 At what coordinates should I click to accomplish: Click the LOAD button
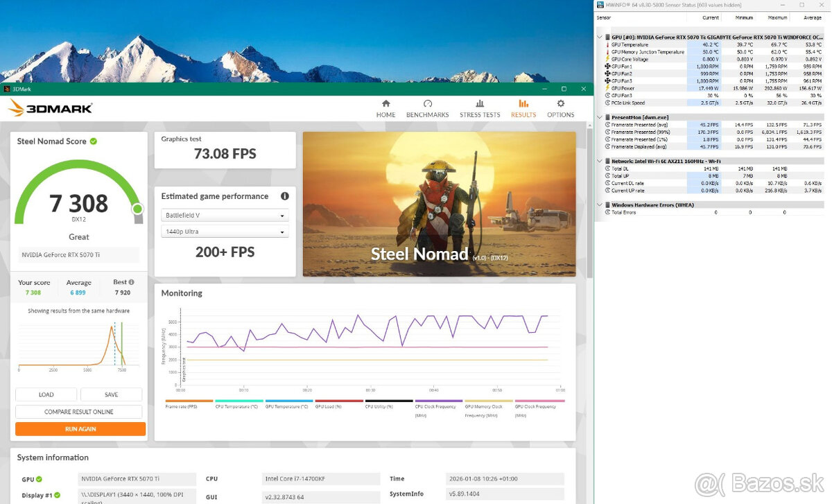46,394
